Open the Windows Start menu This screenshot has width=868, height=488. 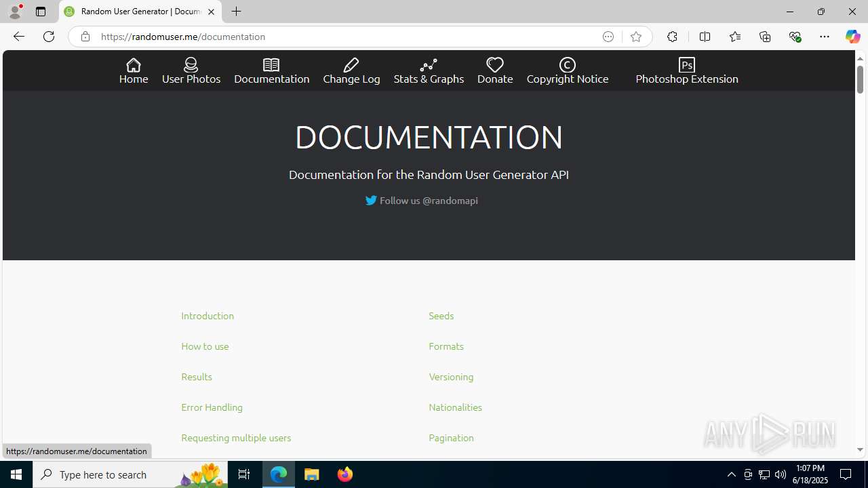tap(16, 474)
